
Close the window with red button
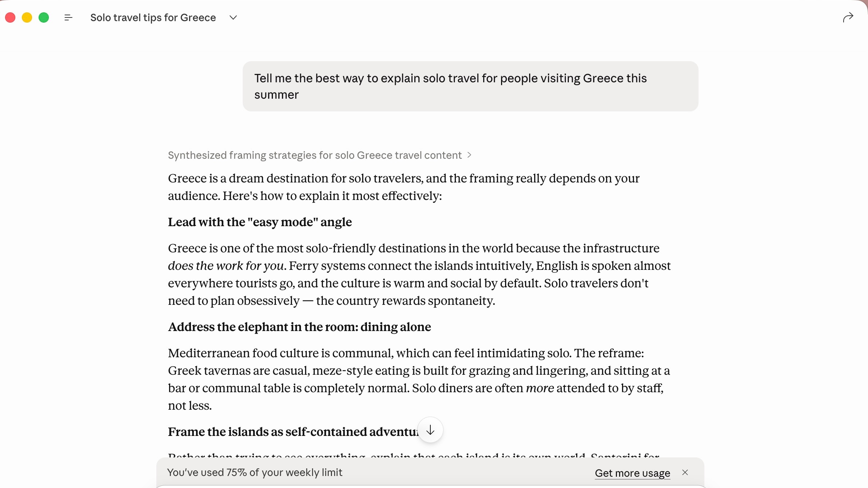[10, 17]
